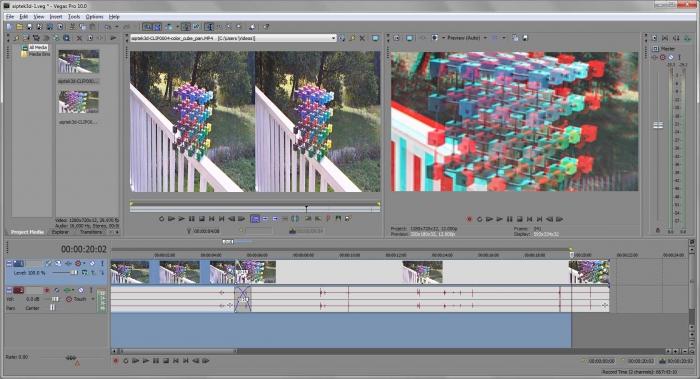
Task: Click Stop in the video preview transport
Action: [x=519, y=219]
